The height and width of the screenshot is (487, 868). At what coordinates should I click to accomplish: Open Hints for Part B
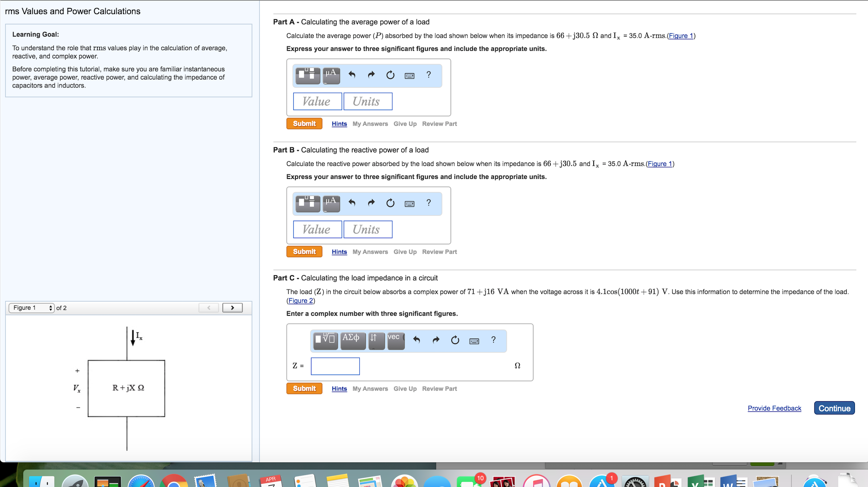pos(339,251)
